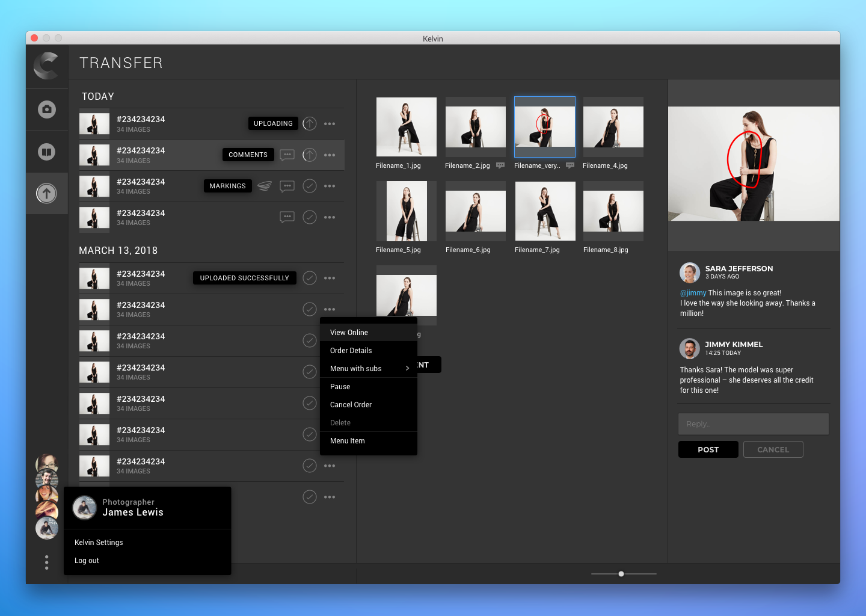
Task: Open comments icon on the COMMENTS row
Action: tap(287, 155)
